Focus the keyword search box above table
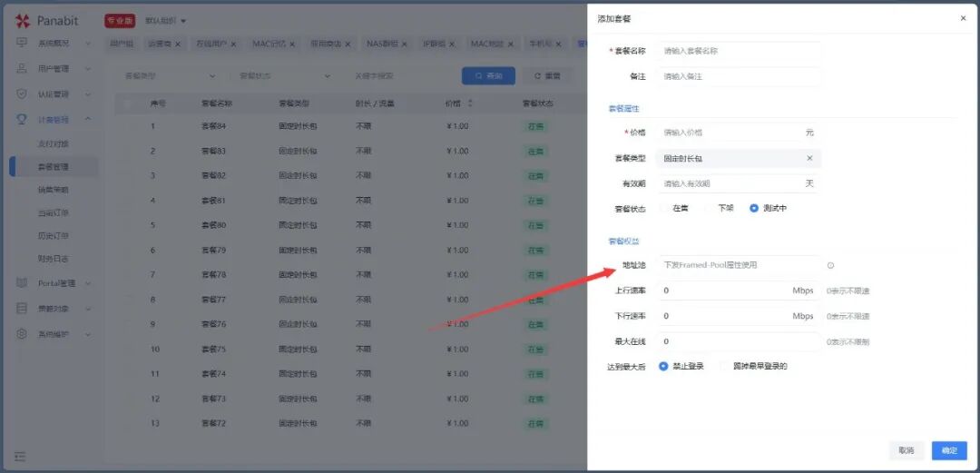The width and height of the screenshot is (980, 473). (400, 75)
